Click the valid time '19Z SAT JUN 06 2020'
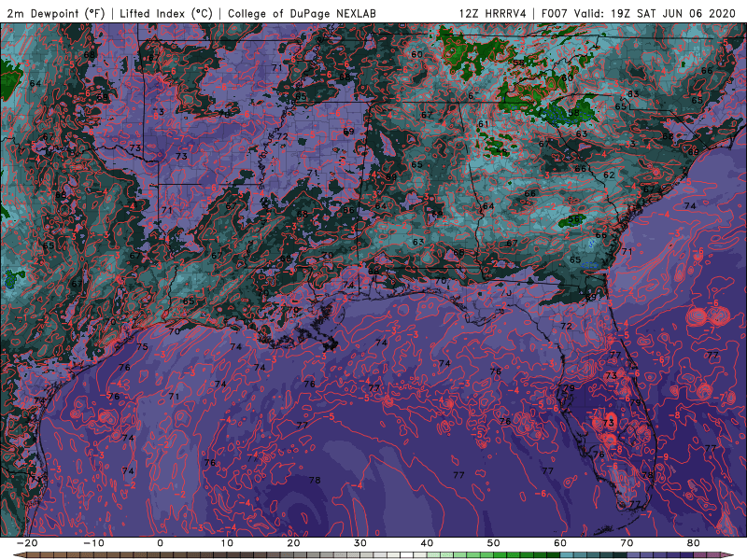This screenshot has height=560, width=747. point(673,13)
